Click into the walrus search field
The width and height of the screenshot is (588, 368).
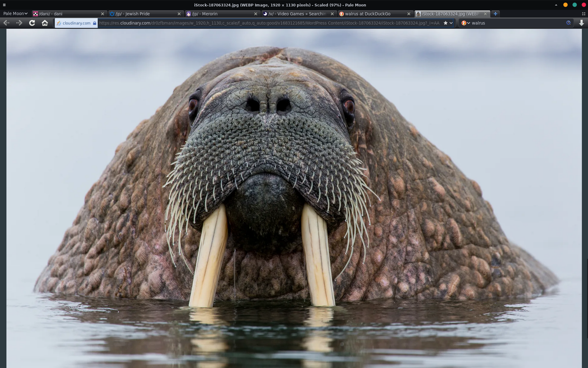(x=518, y=23)
